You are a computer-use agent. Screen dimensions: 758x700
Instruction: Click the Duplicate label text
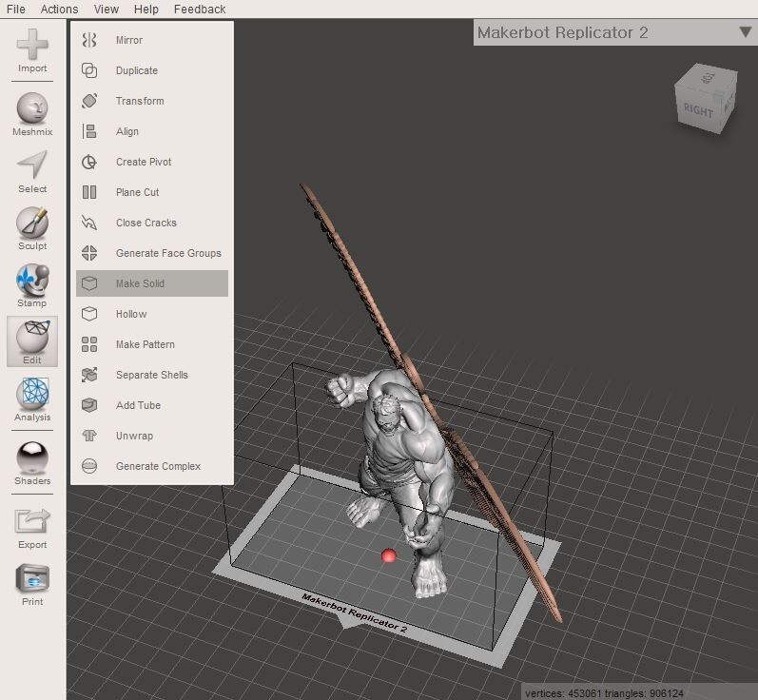point(137,70)
